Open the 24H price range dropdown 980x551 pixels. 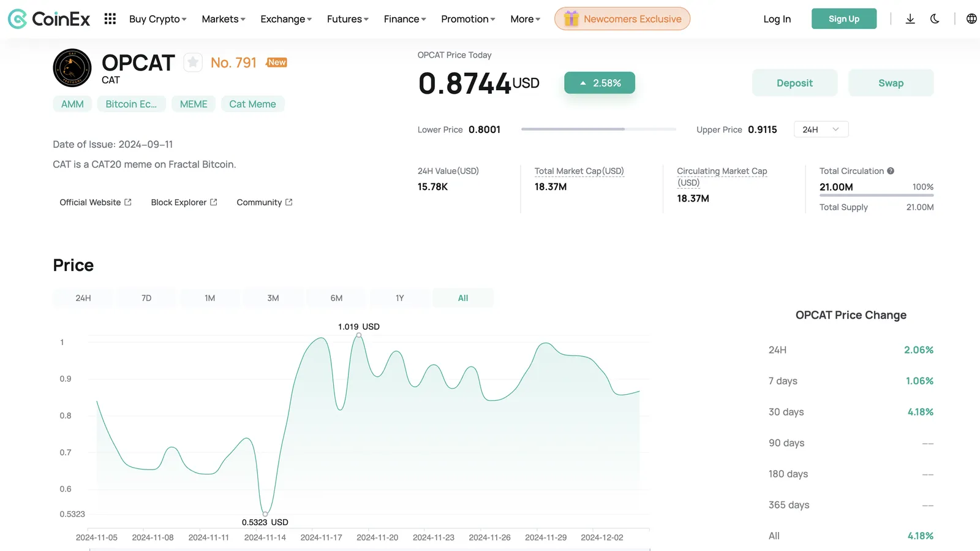click(821, 129)
